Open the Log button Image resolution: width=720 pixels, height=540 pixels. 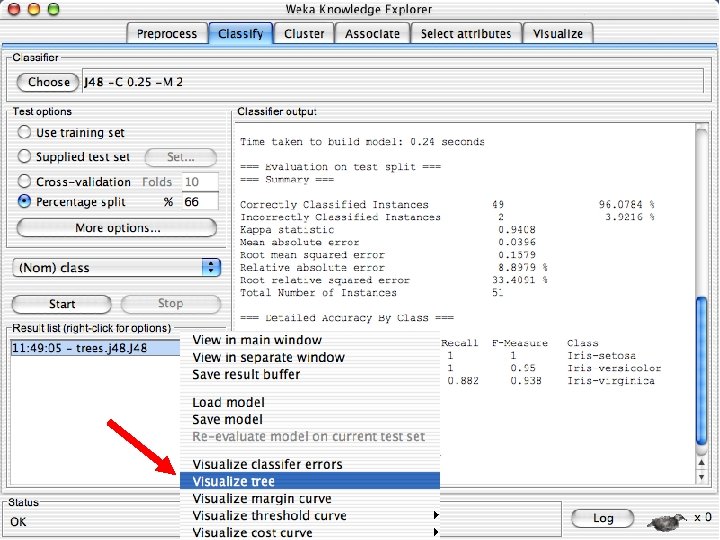pos(603,518)
